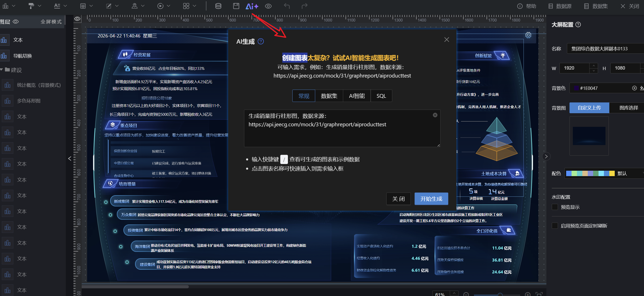Select the table component icon
Image resolution: width=644 pixels, height=296 pixels.
(83, 6)
